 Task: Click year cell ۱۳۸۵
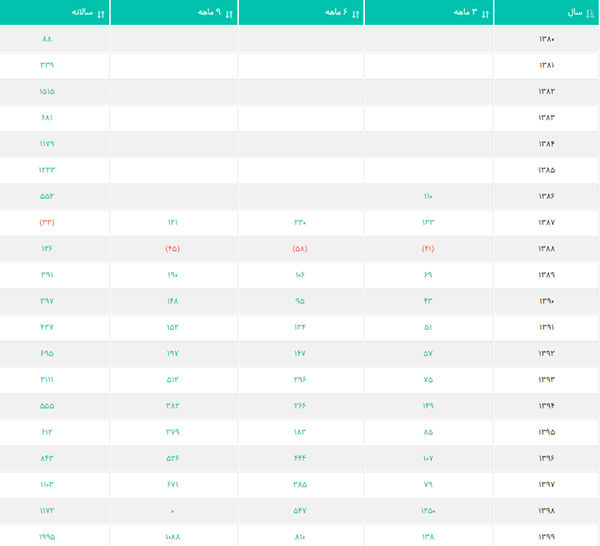pyautogui.click(x=546, y=170)
